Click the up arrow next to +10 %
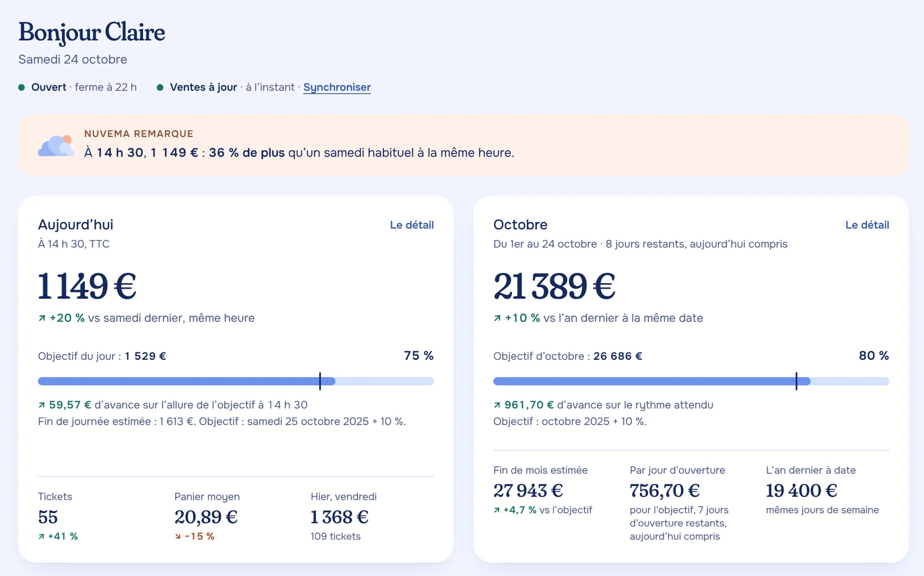This screenshot has height=576, width=924. click(x=497, y=318)
